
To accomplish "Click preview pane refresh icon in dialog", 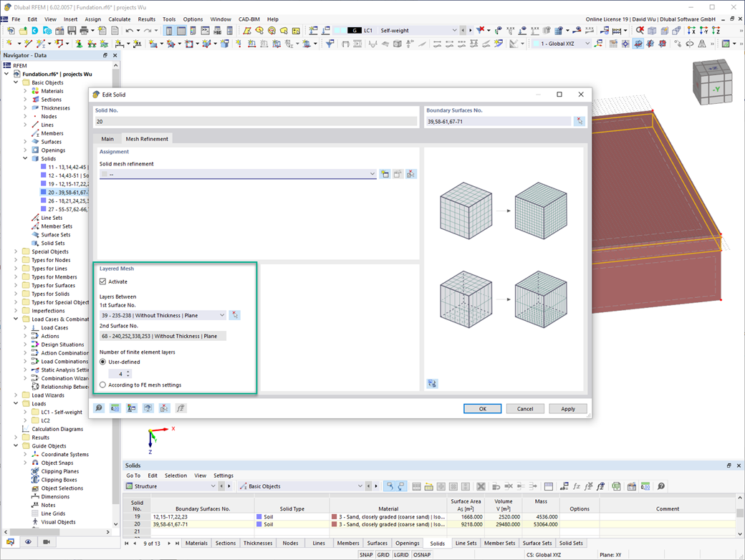I will tap(433, 383).
